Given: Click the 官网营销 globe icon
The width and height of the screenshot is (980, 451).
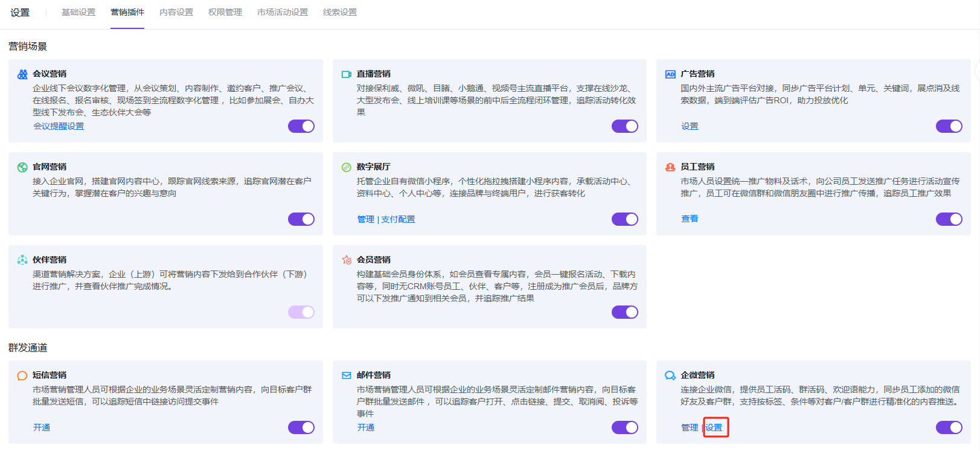Looking at the screenshot, I should pyautogui.click(x=22, y=167).
